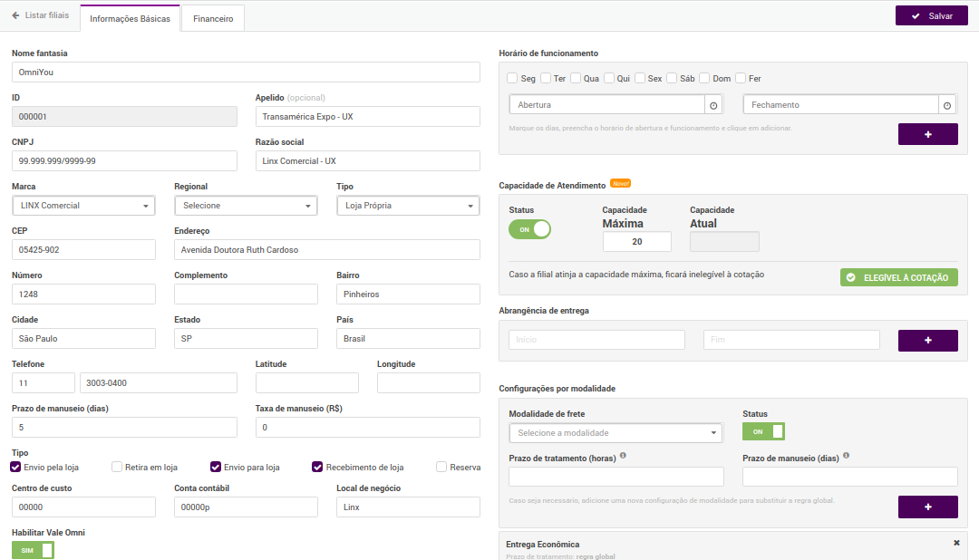The height and width of the screenshot is (560, 979).
Task: Open the Marca dropdown
Action: [83, 206]
